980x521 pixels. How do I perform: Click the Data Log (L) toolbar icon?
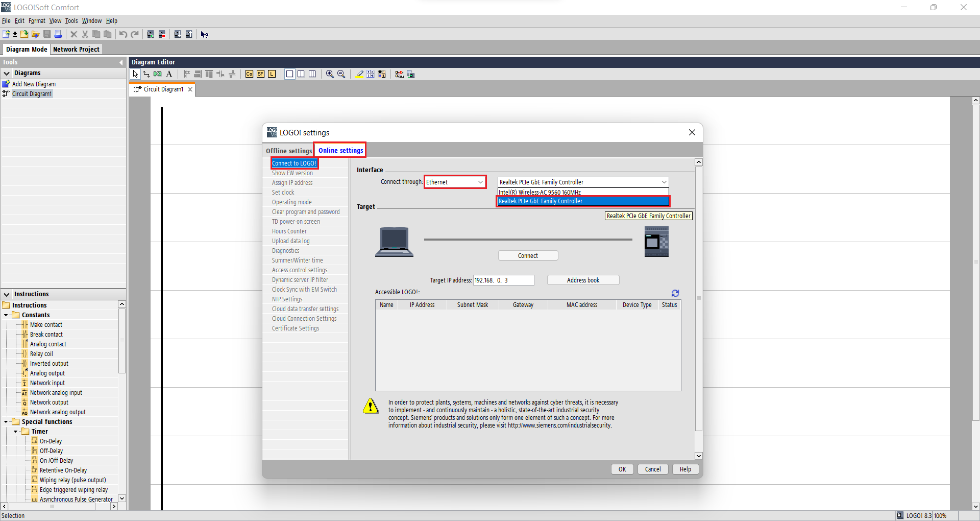click(272, 74)
